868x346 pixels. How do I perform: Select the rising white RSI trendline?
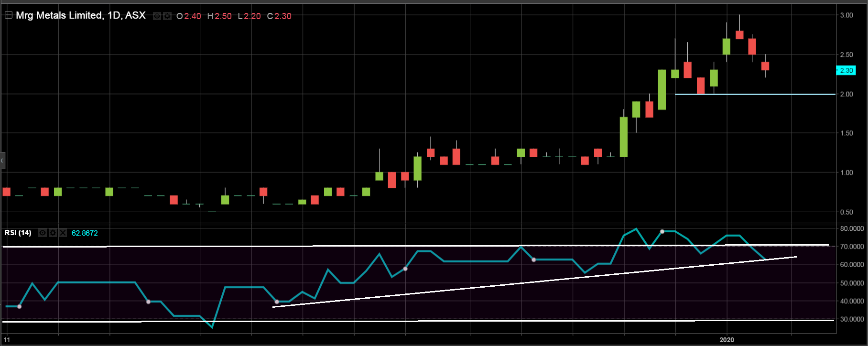[534, 281]
